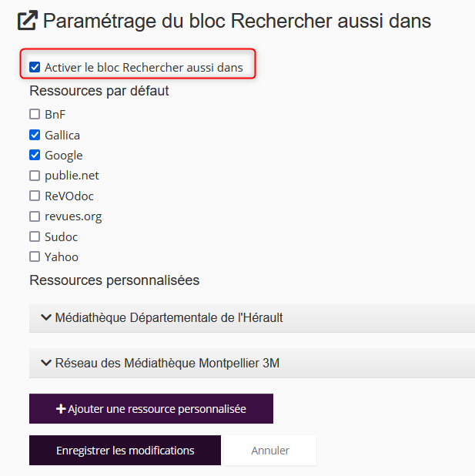The image size is (475, 476).
Task: Expand the Montpellier 3M resource panel
Action: (167, 363)
